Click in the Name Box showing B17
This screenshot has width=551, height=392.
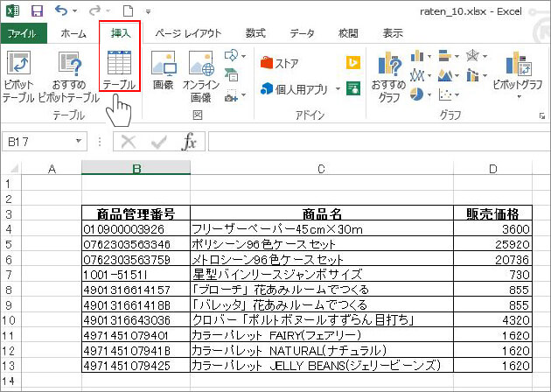pos(37,142)
